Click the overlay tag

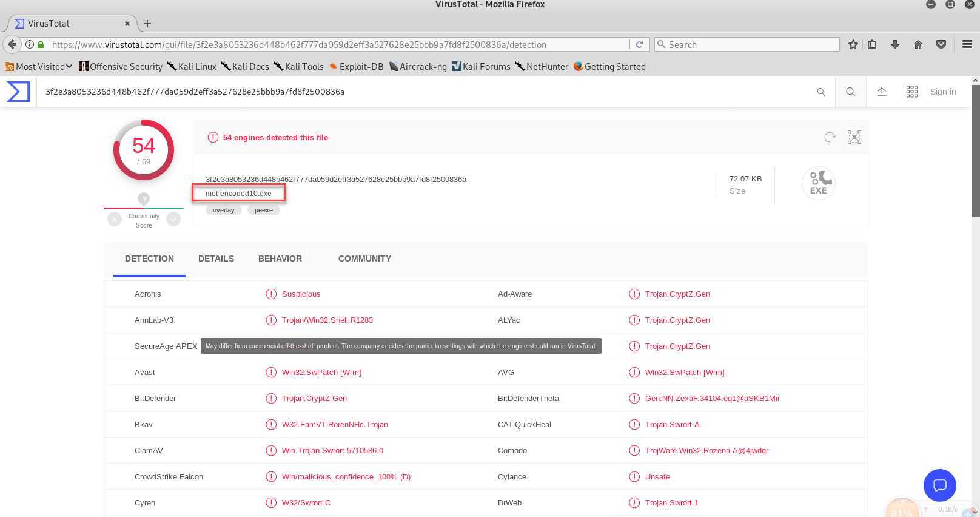pyautogui.click(x=223, y=210)
